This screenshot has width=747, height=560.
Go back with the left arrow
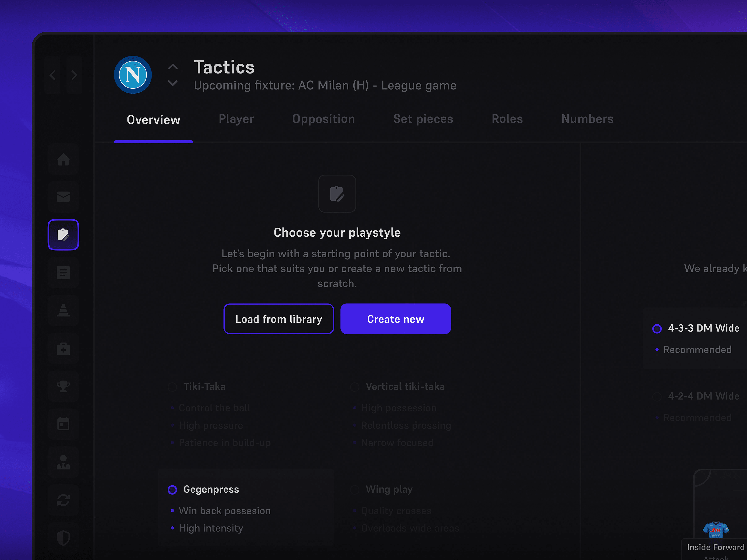pyautogui.click(x=52, y=75)
